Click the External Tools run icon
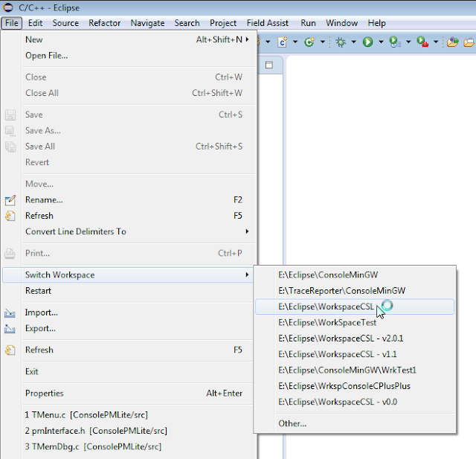 (x=422, y=42)
